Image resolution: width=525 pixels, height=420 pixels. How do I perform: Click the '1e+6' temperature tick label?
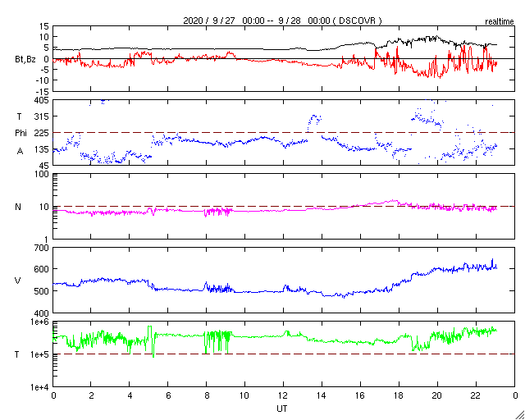coord(41,322)
